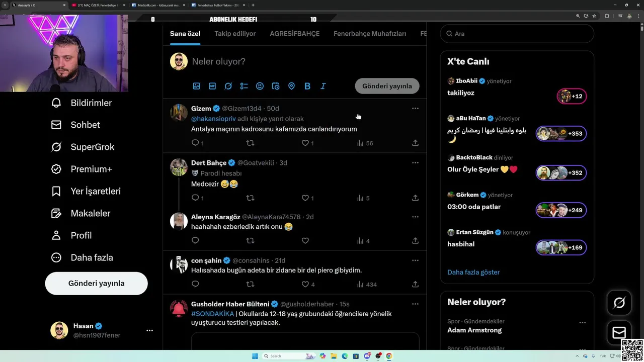This screenshot has width=644, height=362.
Task: Click large Gönderi yayınla sidebar button
Action: [x=96, y=284]
